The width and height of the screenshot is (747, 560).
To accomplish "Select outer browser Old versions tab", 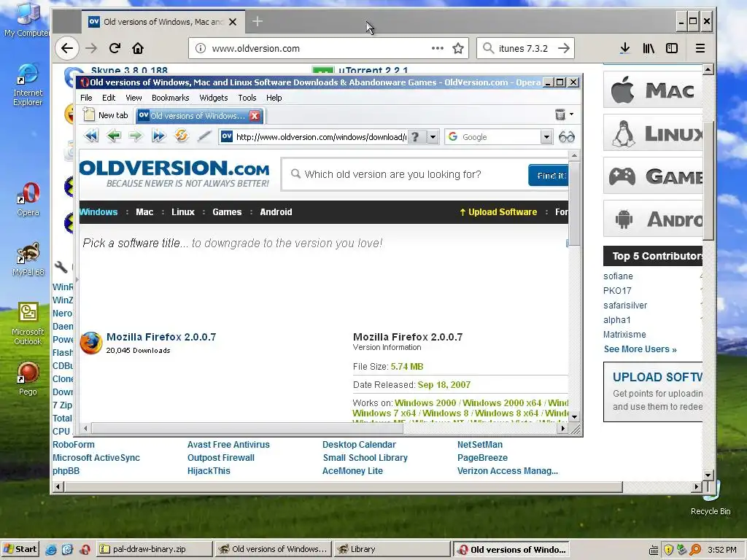I will pos(163,21).
